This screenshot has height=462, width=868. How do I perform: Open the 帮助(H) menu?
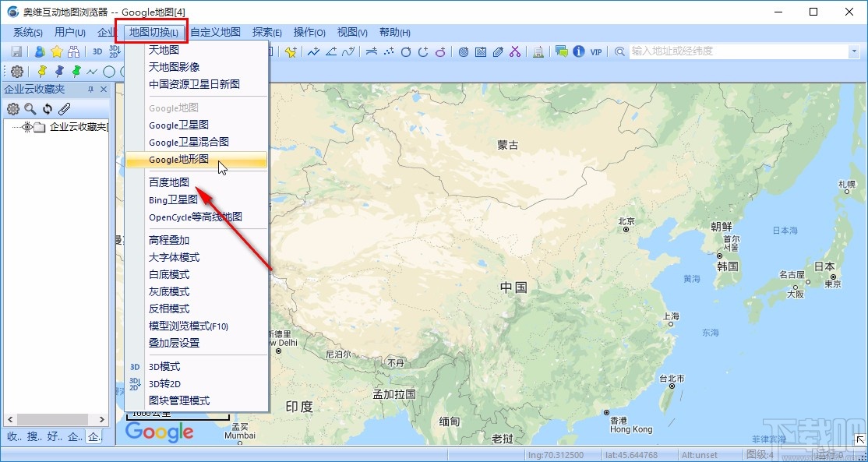[395, 33]
